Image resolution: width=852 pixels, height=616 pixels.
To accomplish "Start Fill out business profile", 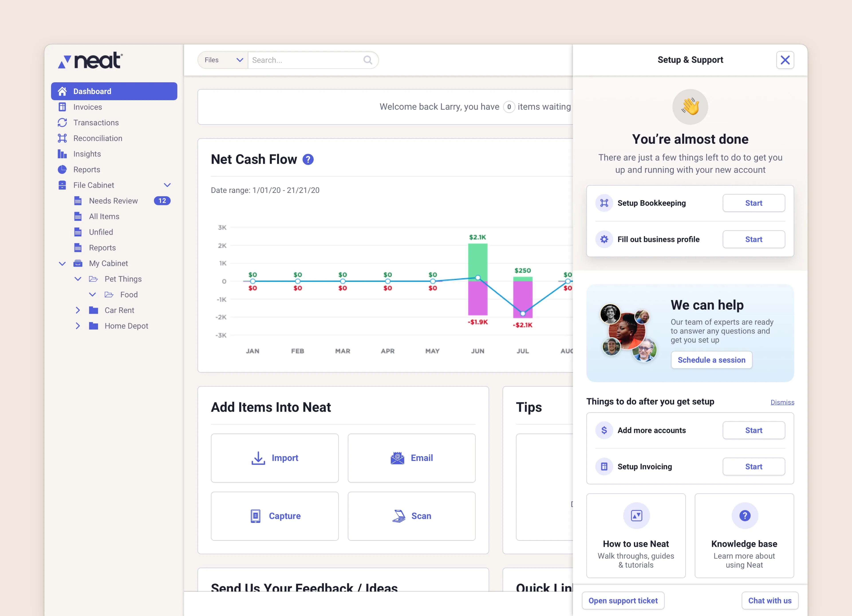I will pyautogui.click(x=753, y=239).
